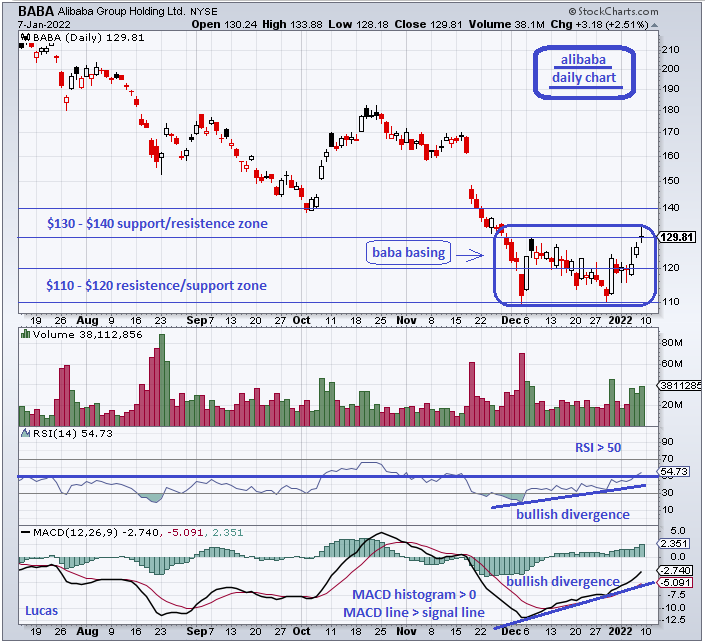Click the 'RSI > 50' annotation
Image resolution: width=705 pixels, height=643 pixels.
598,447
